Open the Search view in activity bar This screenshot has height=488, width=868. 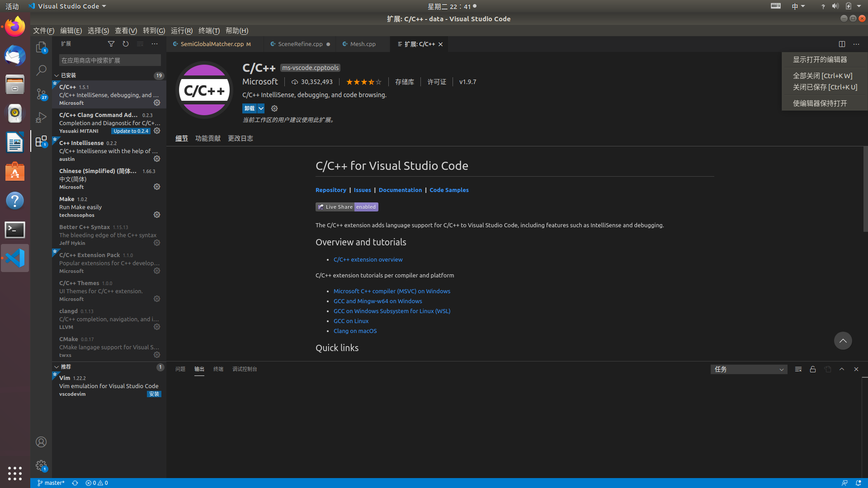[x=41, y=70]
